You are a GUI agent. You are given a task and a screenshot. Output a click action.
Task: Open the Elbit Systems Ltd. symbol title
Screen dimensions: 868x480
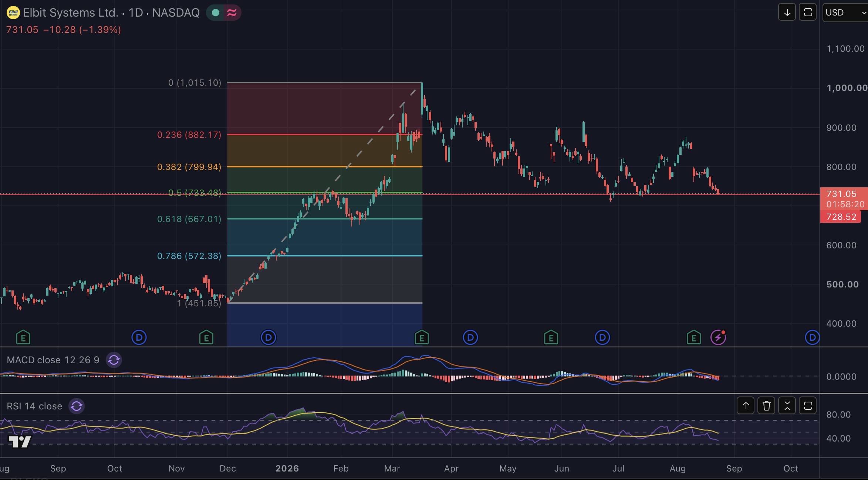[x=111, y=13]
